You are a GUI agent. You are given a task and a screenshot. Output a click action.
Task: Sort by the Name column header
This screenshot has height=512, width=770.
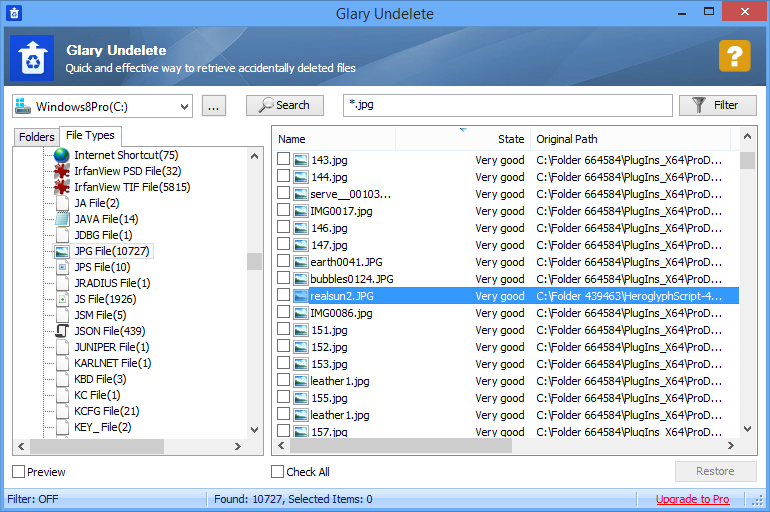(334, 139)
